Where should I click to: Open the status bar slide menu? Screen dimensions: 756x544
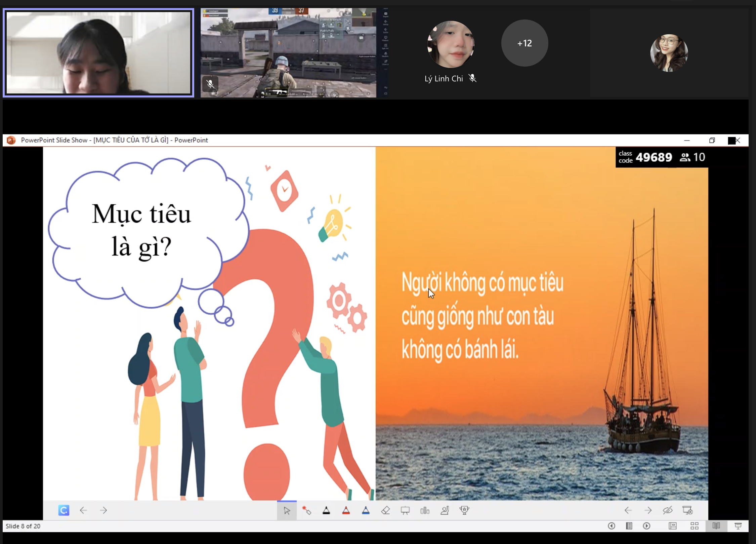[629, 526]
